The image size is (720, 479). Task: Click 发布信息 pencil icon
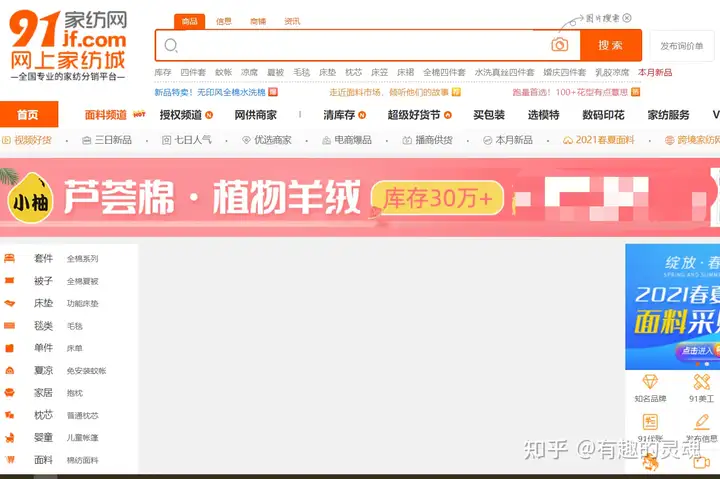[702, 422]
